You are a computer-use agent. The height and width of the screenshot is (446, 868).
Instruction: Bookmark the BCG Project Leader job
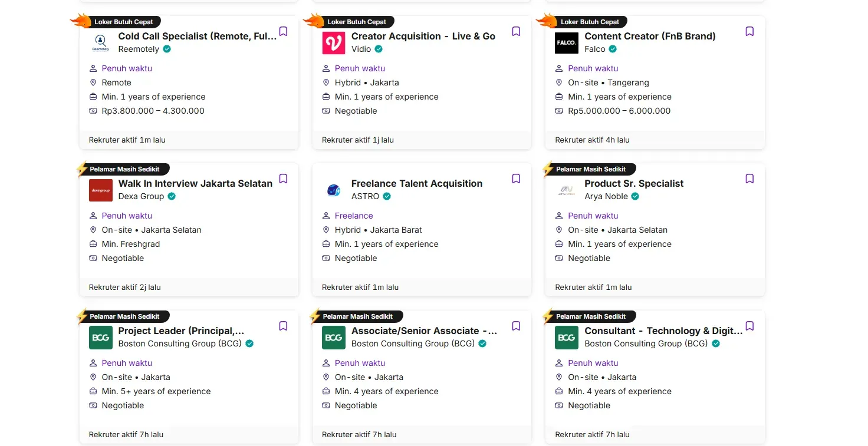(283, 326)
